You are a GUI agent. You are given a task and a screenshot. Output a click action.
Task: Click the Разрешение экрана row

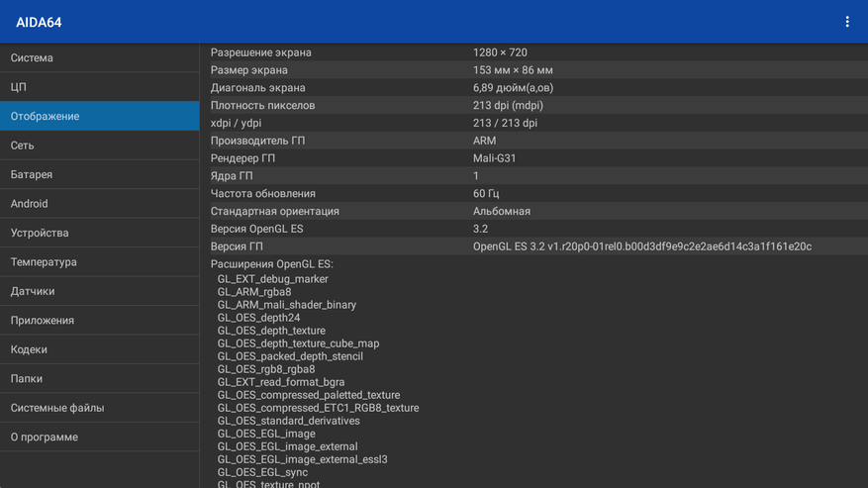[534, 52]
